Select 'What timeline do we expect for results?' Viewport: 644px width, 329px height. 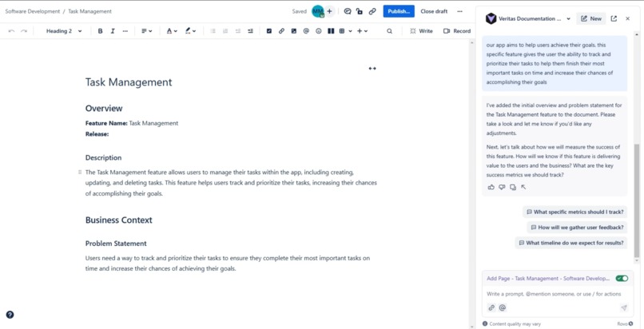point(571,243)
